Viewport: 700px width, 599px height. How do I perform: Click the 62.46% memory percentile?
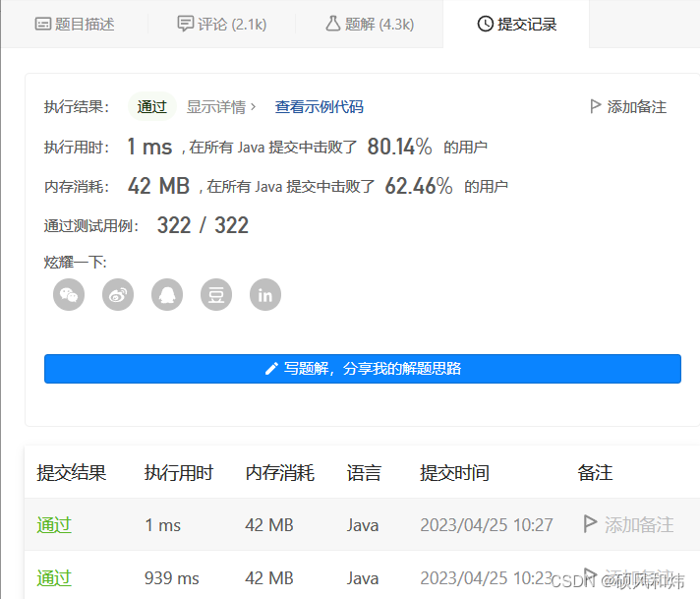(x=419, y=186)
